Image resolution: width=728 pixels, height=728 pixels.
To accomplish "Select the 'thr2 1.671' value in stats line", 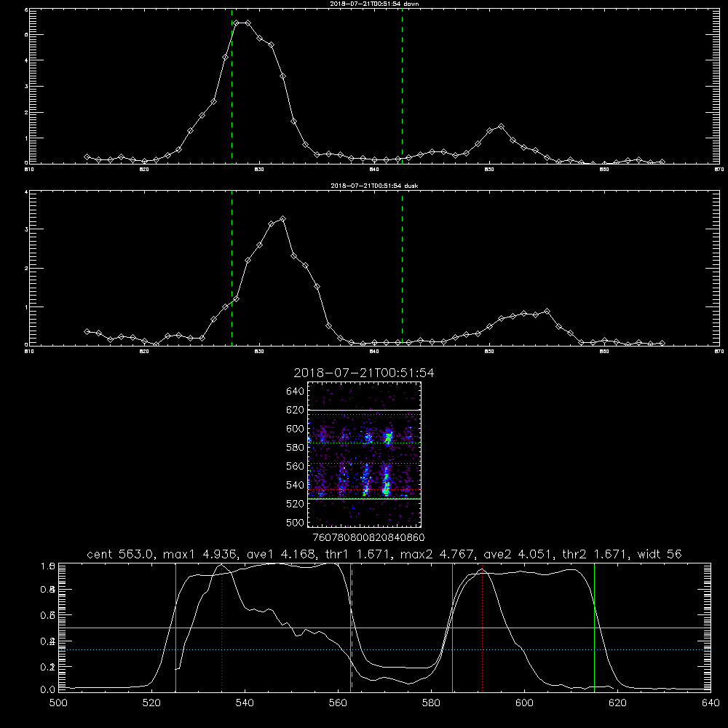I will point(594,554).
